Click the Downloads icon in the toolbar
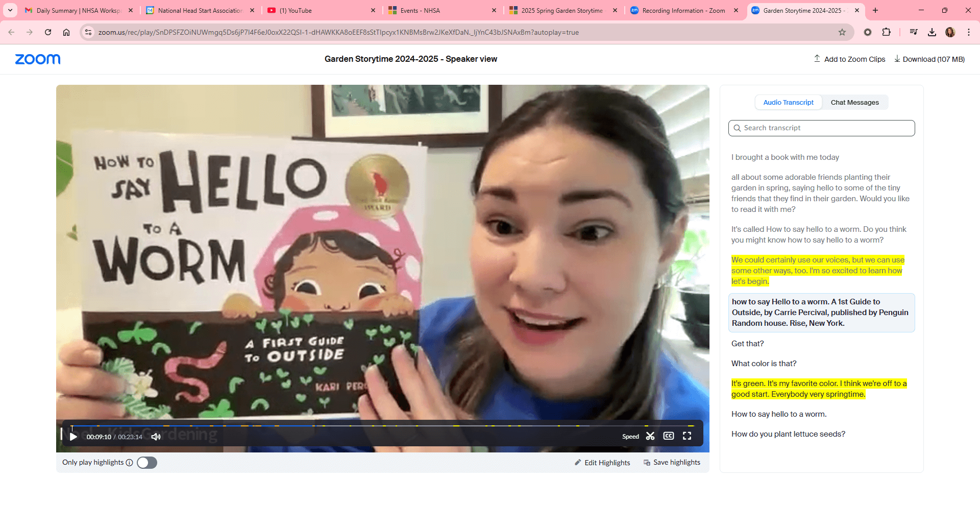The width and height of the screenshot is (980, 527). [x=932, y=32]
